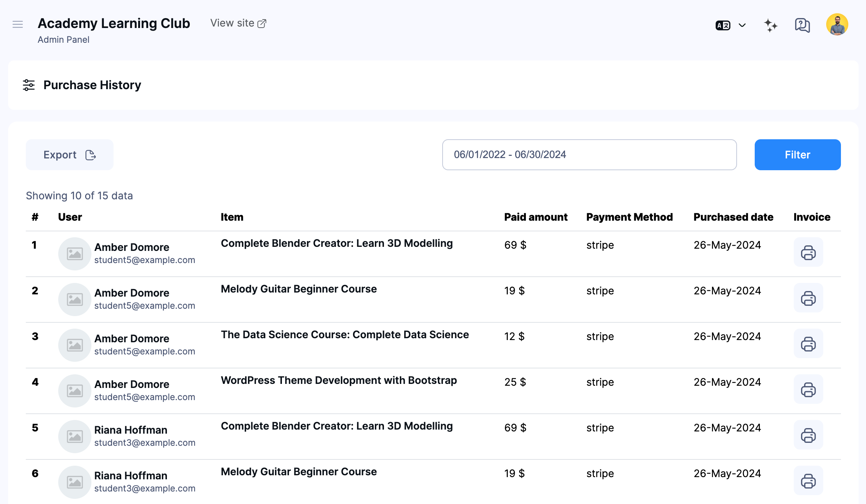This screenshot has width=866, height=504.
Task: Open the help and support chat
Action: [x=802, y=25]
